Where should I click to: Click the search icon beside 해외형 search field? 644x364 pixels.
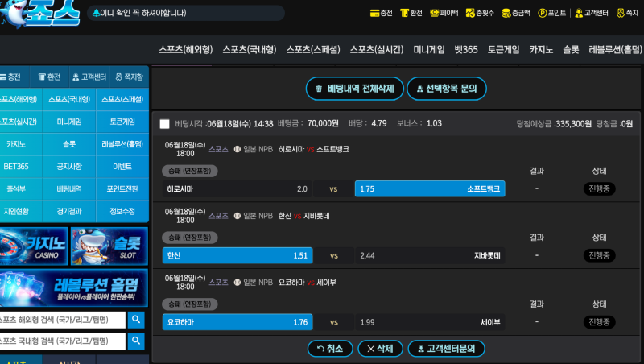coord(136,320)
